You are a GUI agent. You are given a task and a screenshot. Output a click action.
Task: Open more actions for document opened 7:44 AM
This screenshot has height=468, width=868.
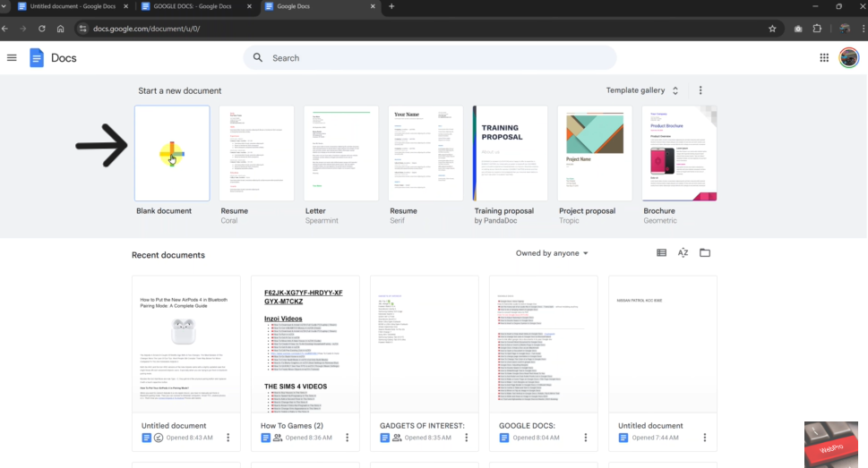[705, 438]
